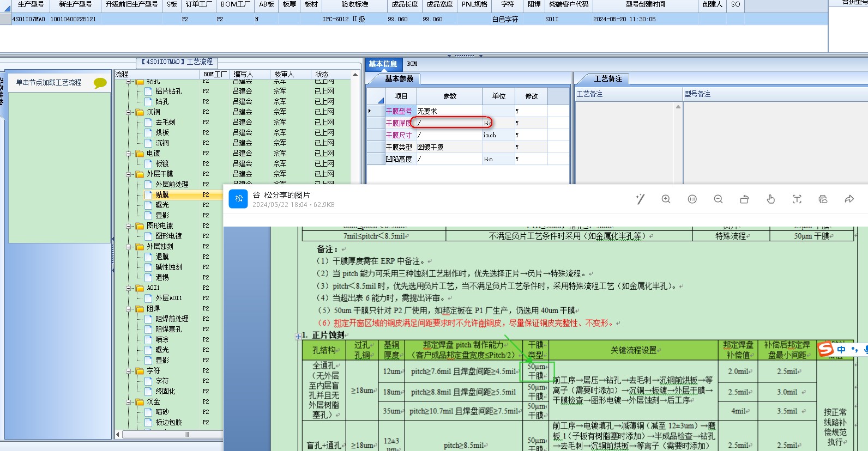Zoom in on the shared picture
The height and width of the screenshot is (451, 868).
(666, 199)
